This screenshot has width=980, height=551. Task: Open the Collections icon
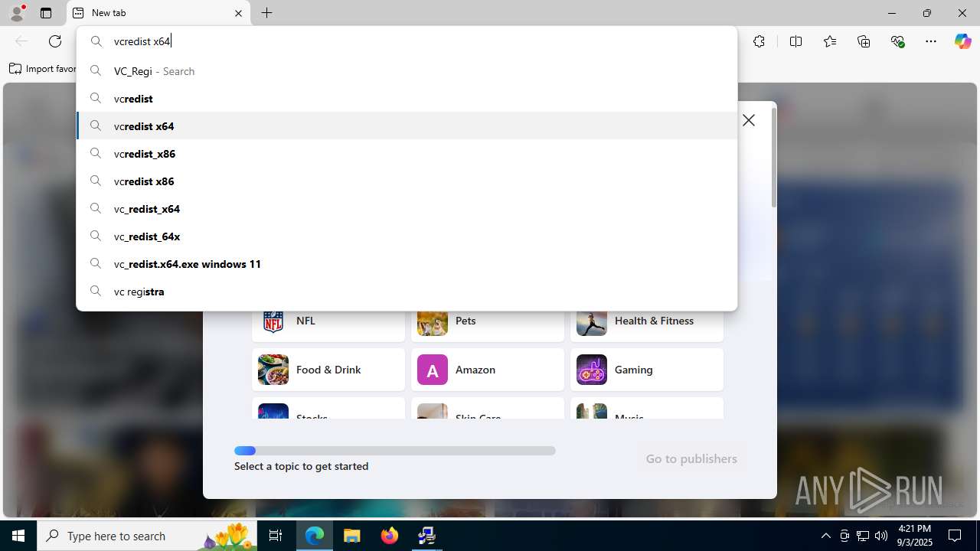[864, 41]
